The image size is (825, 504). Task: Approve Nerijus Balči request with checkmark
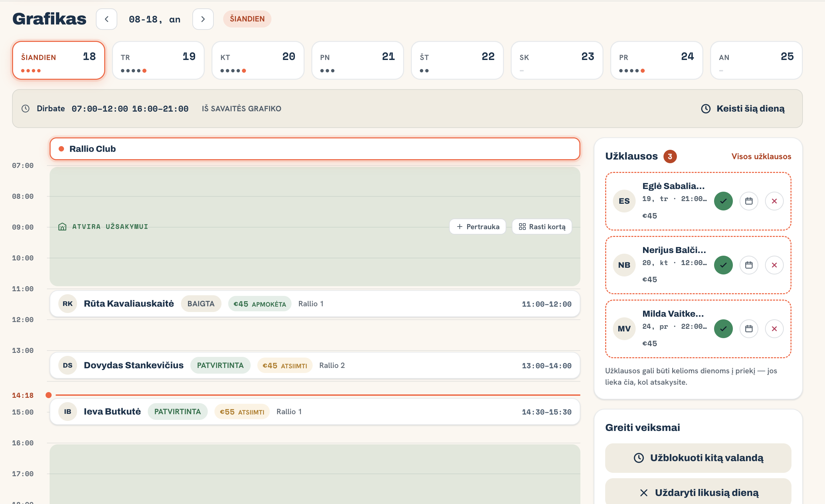723,265
